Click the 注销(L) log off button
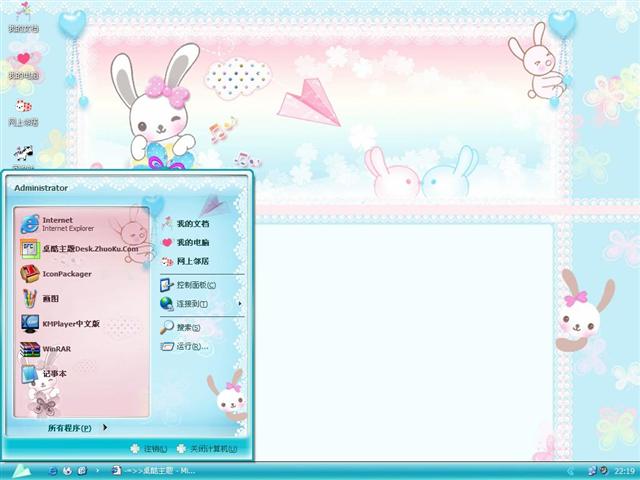The height and width of the screenshot is (480, 640). coord(149,449)
